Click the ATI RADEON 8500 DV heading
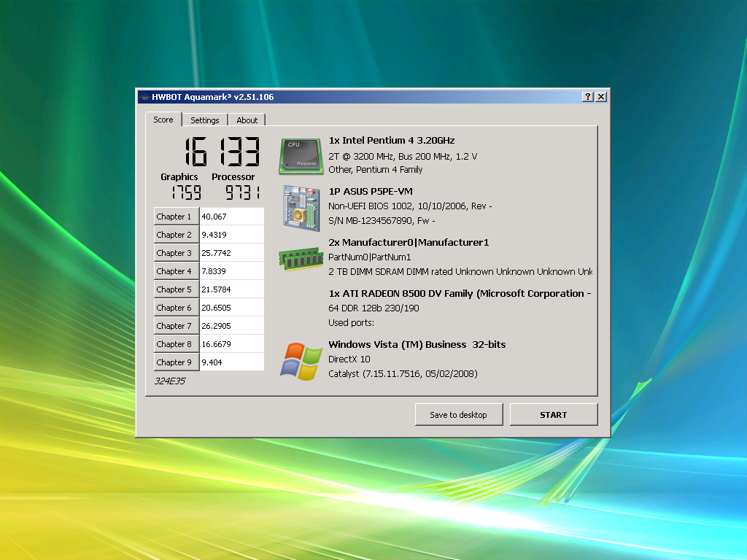Image resolution: width=747 pixels, height=560 pixels. coord(460,293)
